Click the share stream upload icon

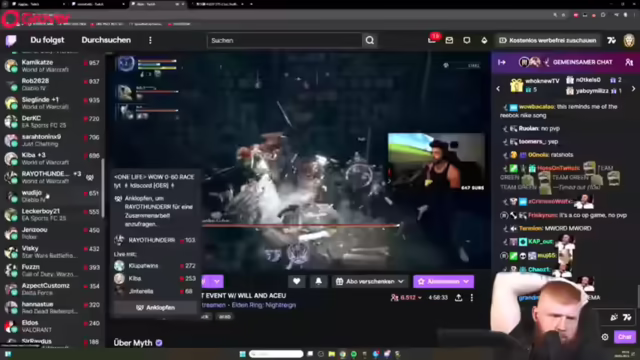coord(458,298)
